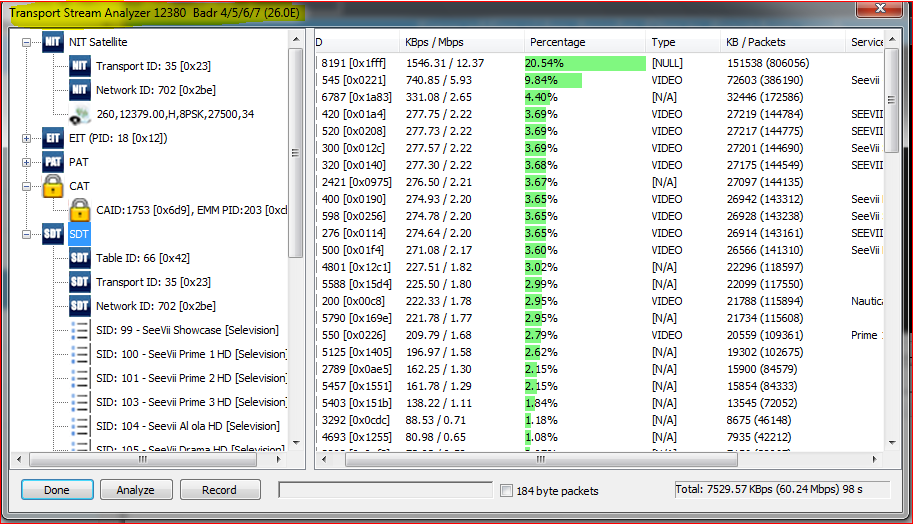Click the icon beside SDT Table ID: 66
This screenshot has width=913, height=524.
[x=80, y=258]
